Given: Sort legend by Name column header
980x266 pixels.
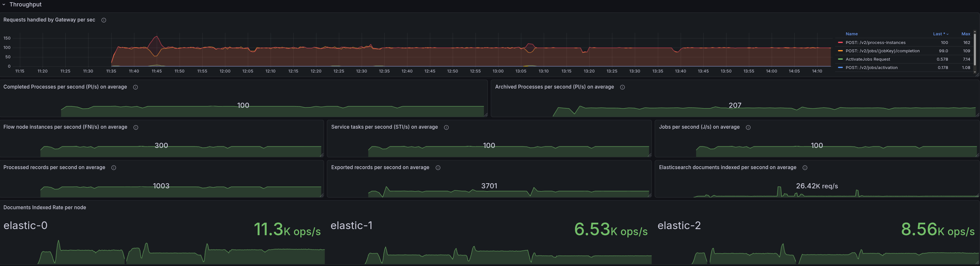Looking at the screenshot, I should [851, 34].
